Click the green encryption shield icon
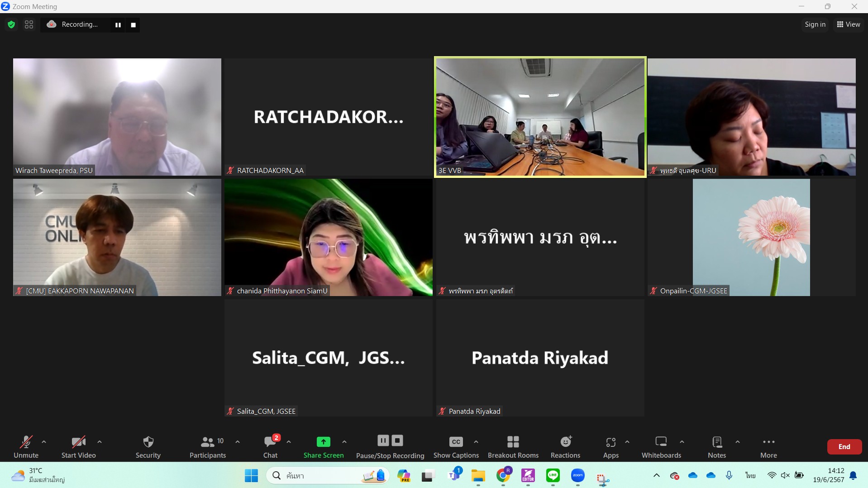This screenshot has width=868, height=488. [x=11, y=24]
